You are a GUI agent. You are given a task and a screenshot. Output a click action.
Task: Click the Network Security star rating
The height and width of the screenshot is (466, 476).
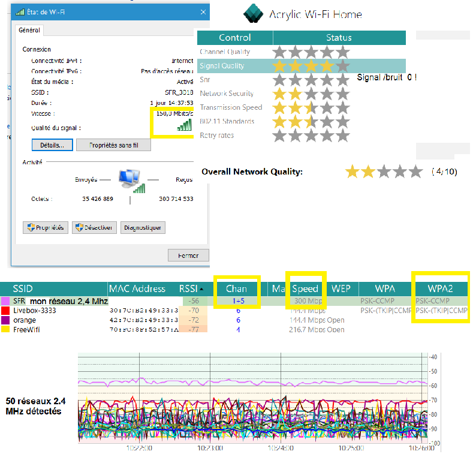pos(311,94)
